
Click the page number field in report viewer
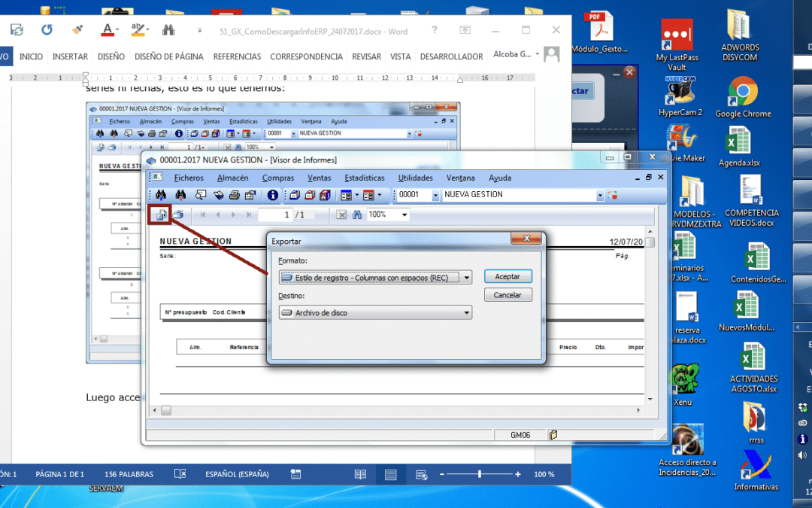pyautogui.click(x=275, y=214)
